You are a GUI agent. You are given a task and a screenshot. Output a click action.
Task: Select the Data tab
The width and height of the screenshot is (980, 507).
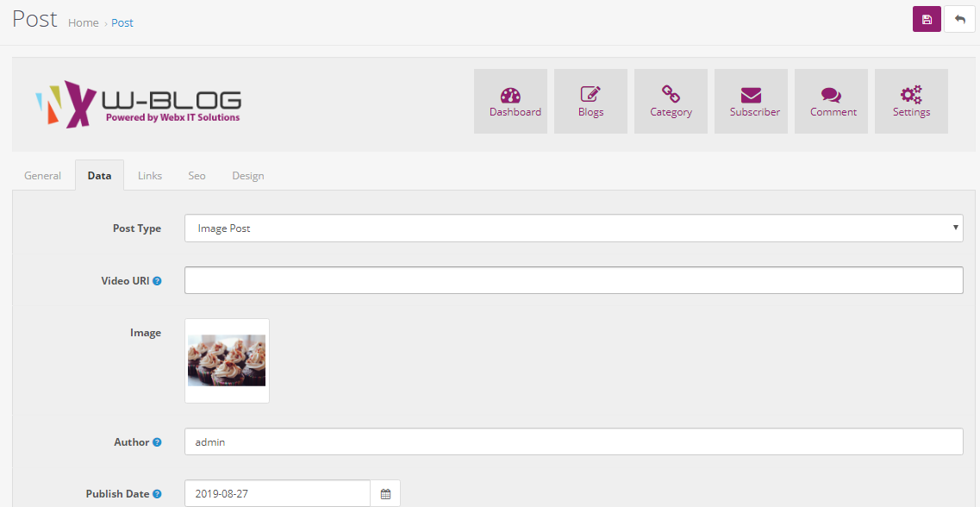pos(99,176)
